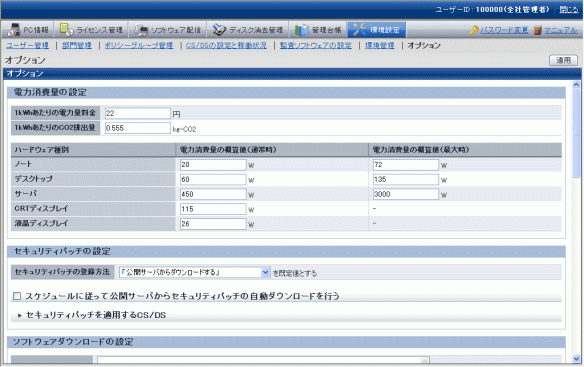Click the 液晶ディスプレイ power input (26)
Viewport: 584px width, 367px height.
click(213, 224)
